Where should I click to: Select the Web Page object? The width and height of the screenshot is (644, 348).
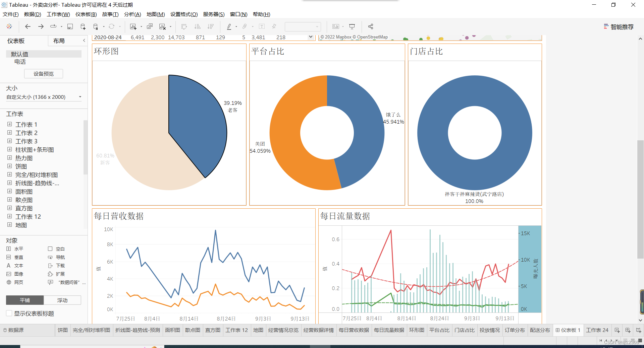15,282
